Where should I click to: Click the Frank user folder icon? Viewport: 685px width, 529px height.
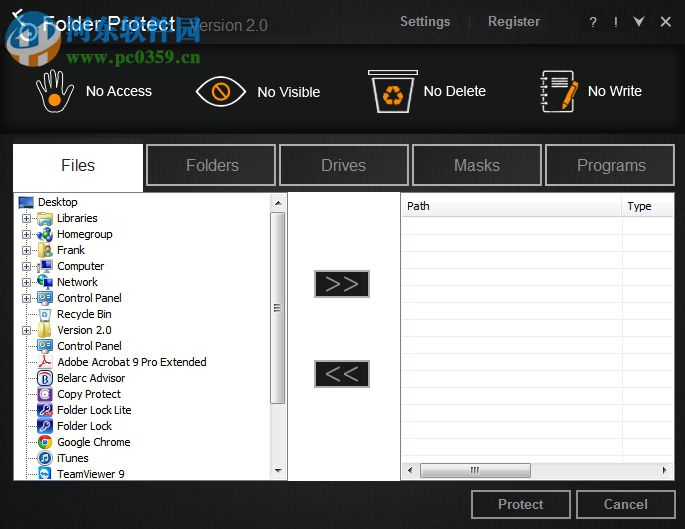tap(45, 250)
